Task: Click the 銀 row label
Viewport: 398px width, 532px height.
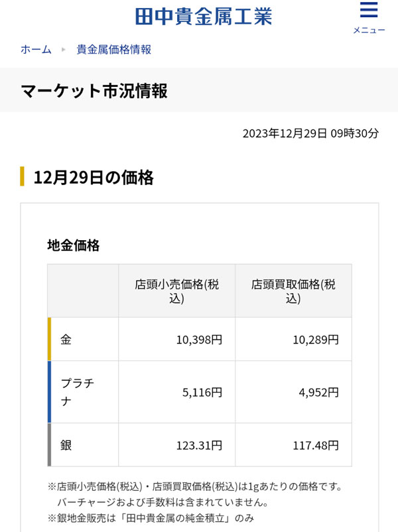Action: [x=66, y=444]
